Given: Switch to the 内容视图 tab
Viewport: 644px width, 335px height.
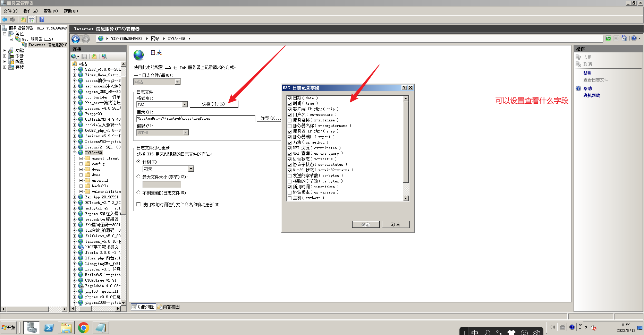Looking at the screenshot, I should pos(170,307).
